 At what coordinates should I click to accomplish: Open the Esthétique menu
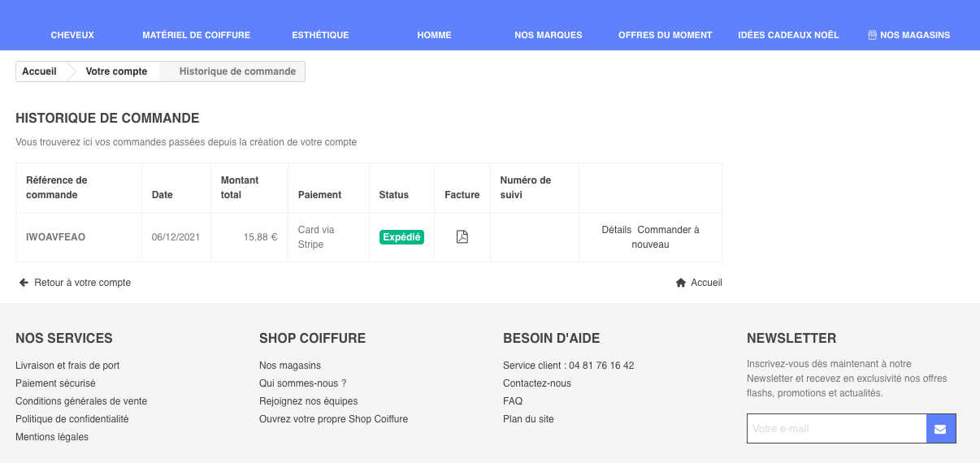pos(320,35)
